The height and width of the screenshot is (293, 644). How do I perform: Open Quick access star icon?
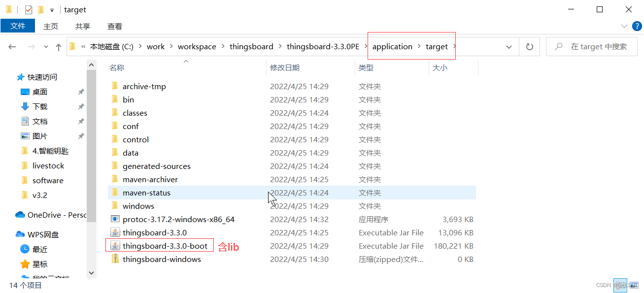(x=20, y=77)
